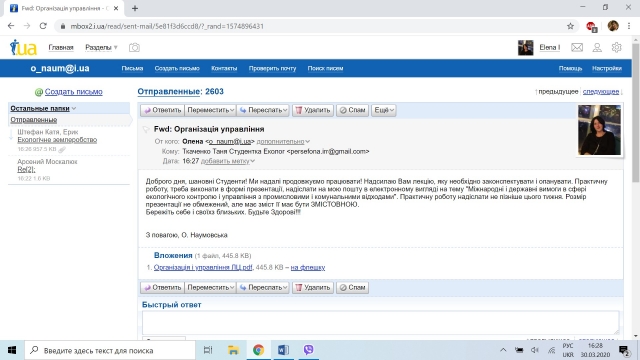The height and width of the screenshot is (360, 640).
Task: Click the network icon in the tray
Action: [x=551, y=350]
